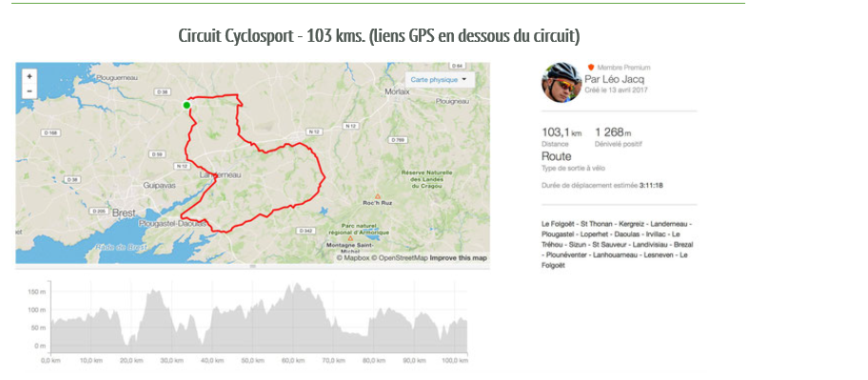The height and width of the screenshot is (380, 868).
Task: Click the orange Membre Premium badge icon
Action: [591, 67]
